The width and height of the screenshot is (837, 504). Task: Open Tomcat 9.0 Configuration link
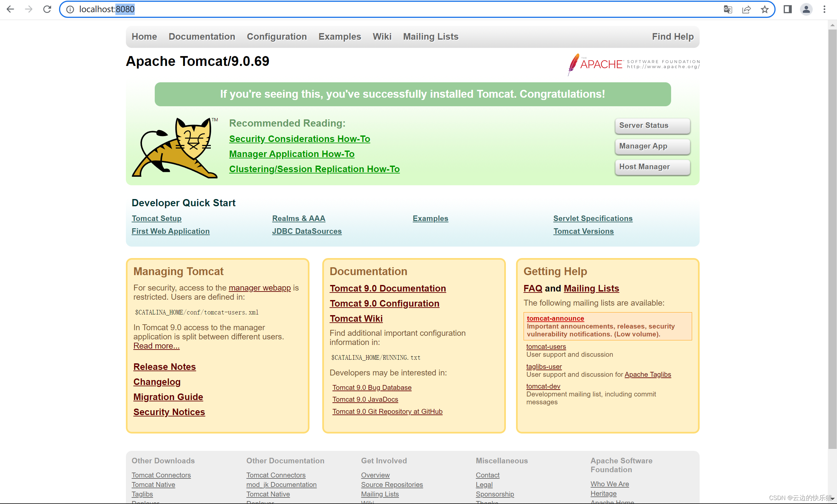pyautogui.click(x=384, y=304)
